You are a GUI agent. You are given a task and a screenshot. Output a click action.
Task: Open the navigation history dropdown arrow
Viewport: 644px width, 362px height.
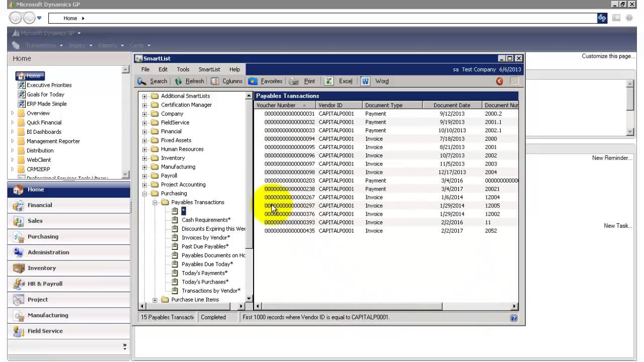(39, 18)
